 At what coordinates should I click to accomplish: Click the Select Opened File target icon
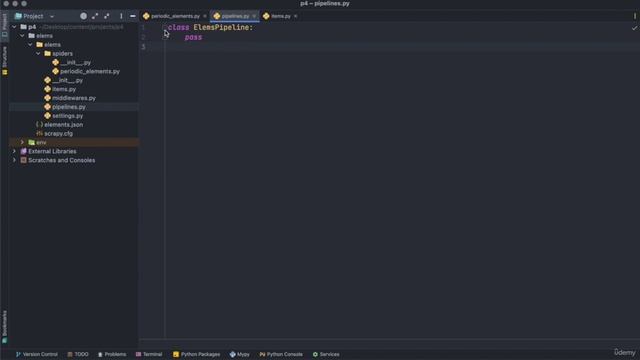coord(83,16)
